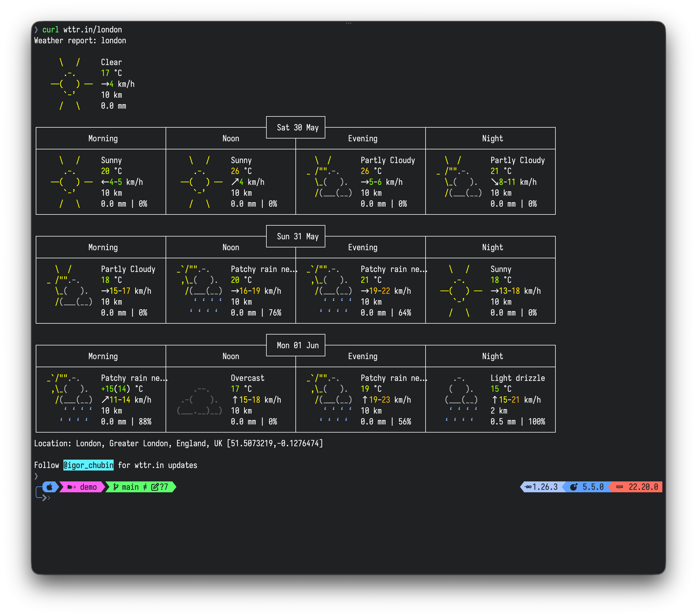The image size is (697, 616).
Task: Click the npm icon beside 22.20.0
Action: click(x=620, y=487)
